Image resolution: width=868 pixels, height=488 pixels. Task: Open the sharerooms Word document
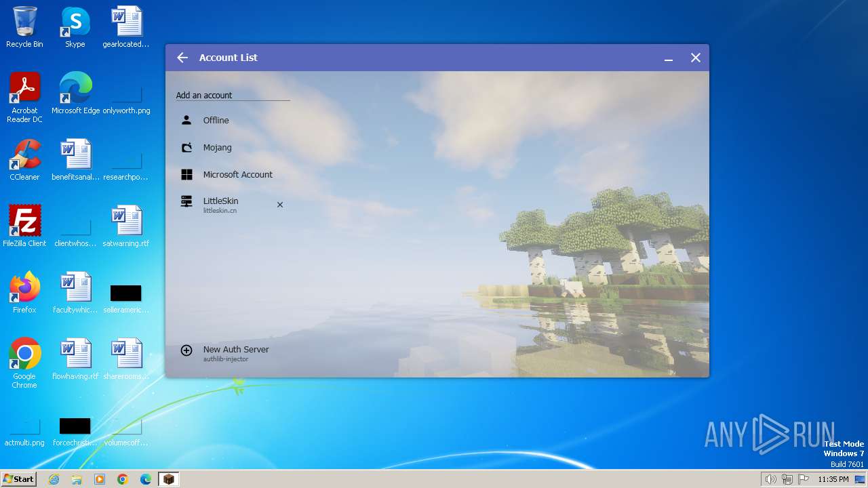[x=126, y=359]
